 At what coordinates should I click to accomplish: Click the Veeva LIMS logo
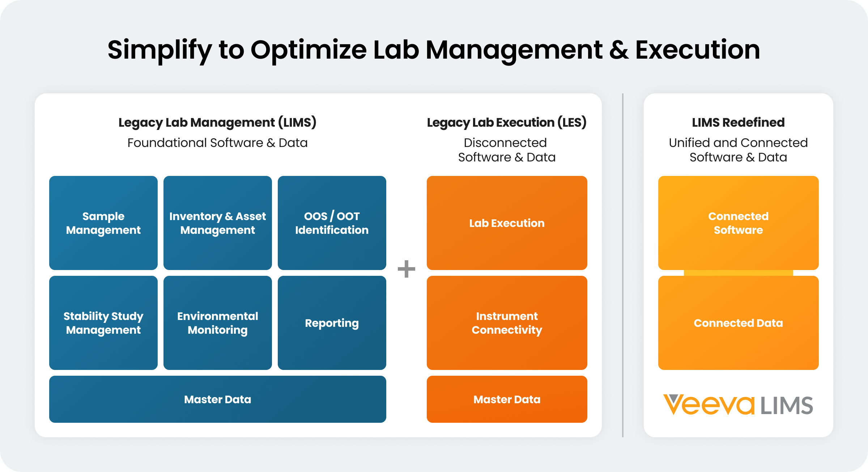click(738, 405)
